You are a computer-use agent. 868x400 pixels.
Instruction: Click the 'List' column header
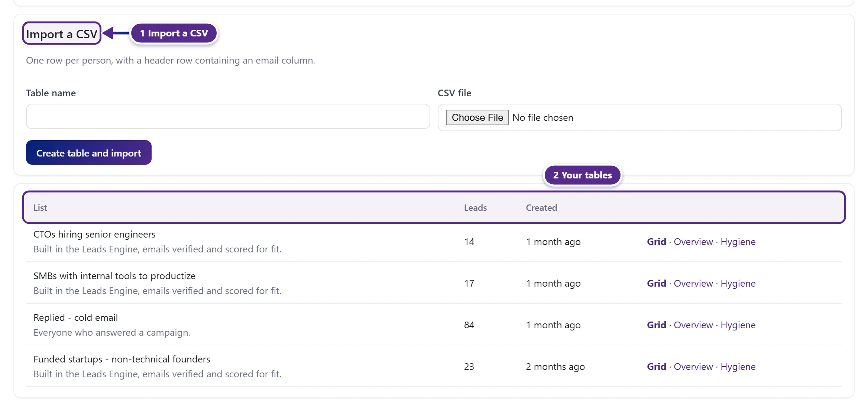point(40,208)
